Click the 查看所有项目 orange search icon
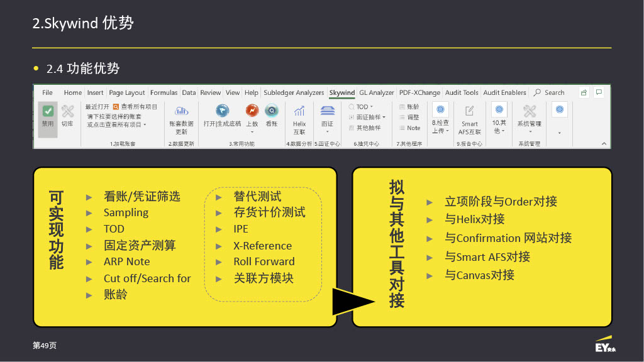 [x=116, y=107]
